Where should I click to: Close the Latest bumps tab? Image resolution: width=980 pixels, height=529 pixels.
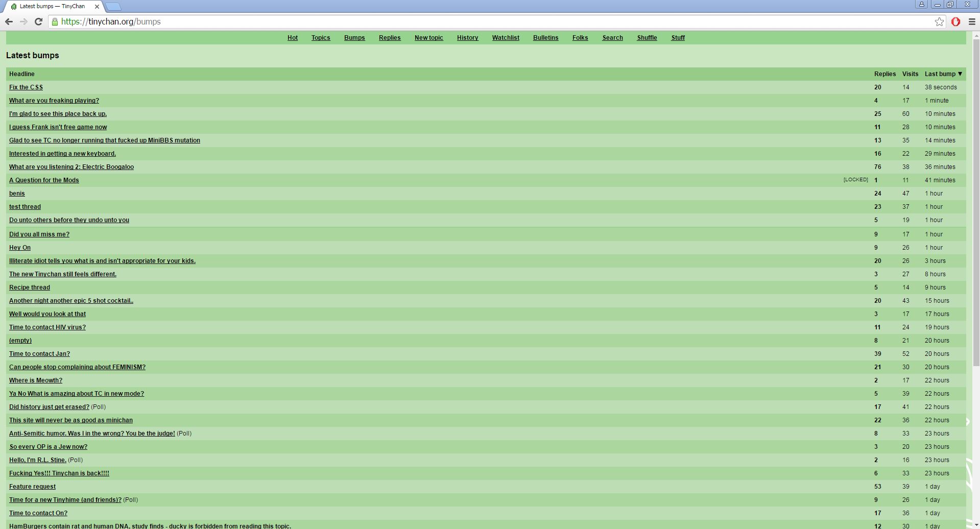(x=97, y=7)
